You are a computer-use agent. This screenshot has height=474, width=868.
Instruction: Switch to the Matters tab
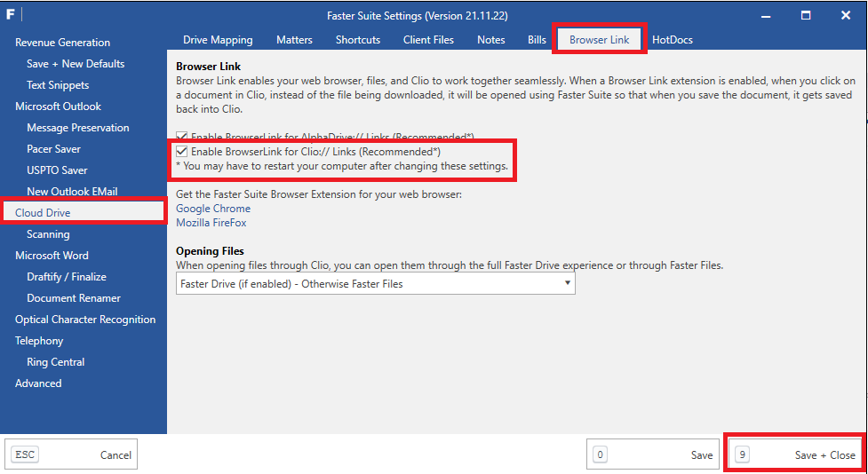[294, 40]
